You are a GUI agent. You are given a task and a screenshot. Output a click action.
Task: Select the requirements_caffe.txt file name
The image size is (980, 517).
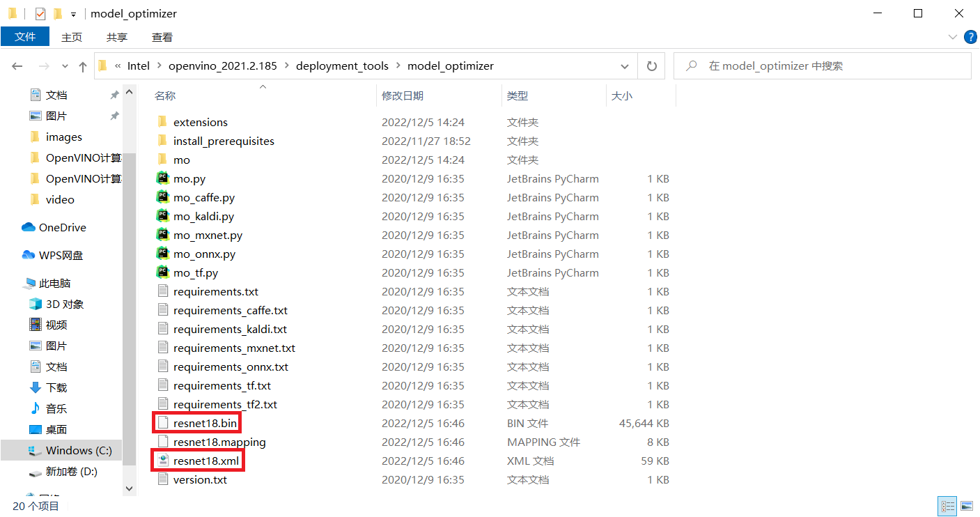231,310
